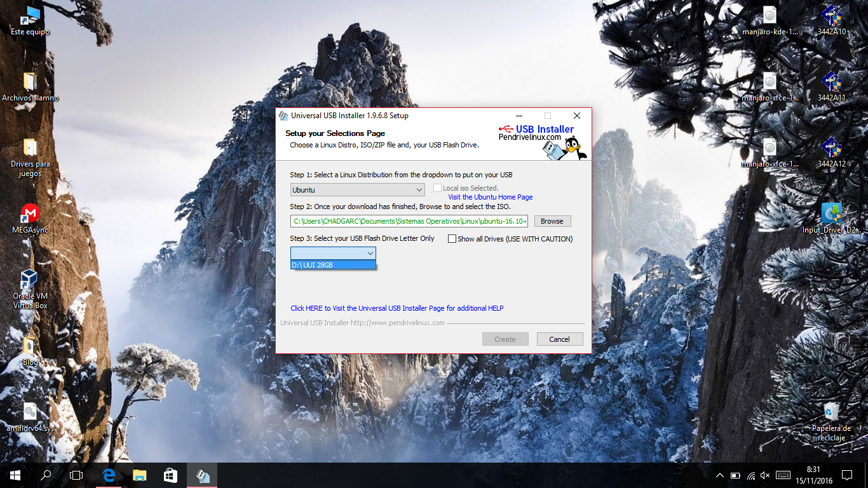The width and height of the screenshot is (868, 488).
Task: Open the Universal USB Installer HELP link
Action: click(397, 308)
